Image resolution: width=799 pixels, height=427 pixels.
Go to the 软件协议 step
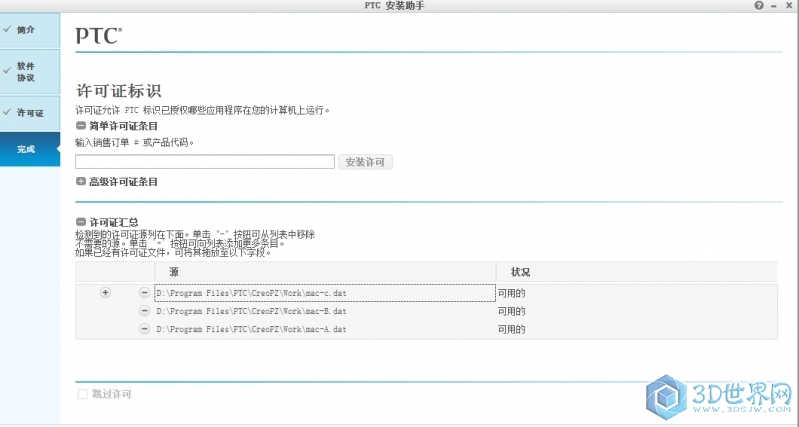point(30,72)
